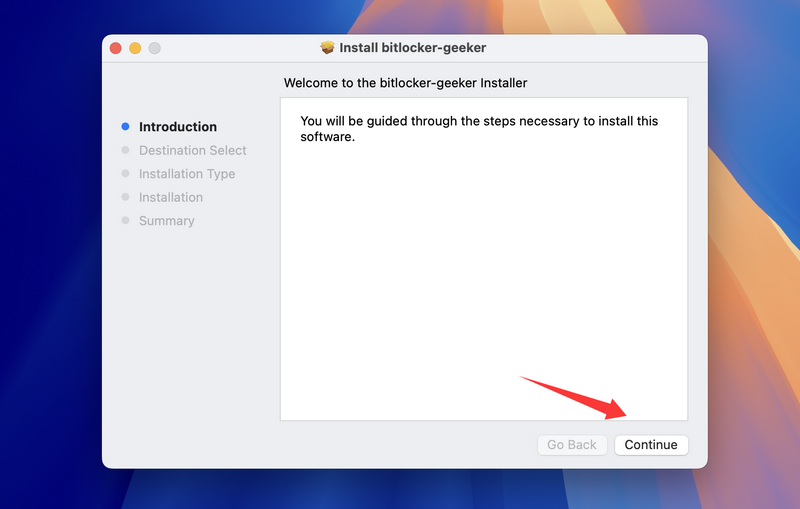Minimize the installer with the yellow button

click(x=135, y=48)
